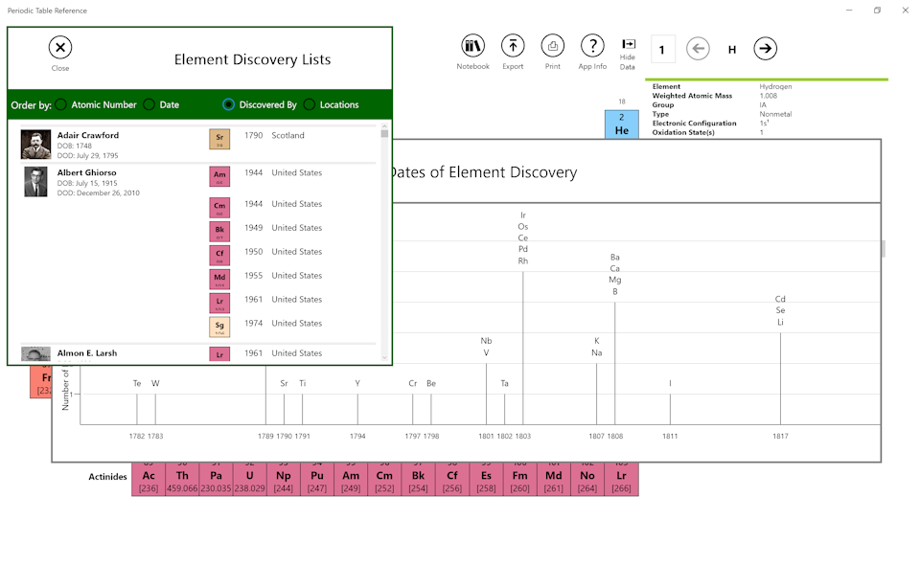Screen dimensions: 920x588
Task: Select the Discovered By ordering option
Action: click(x=229, y=105)
